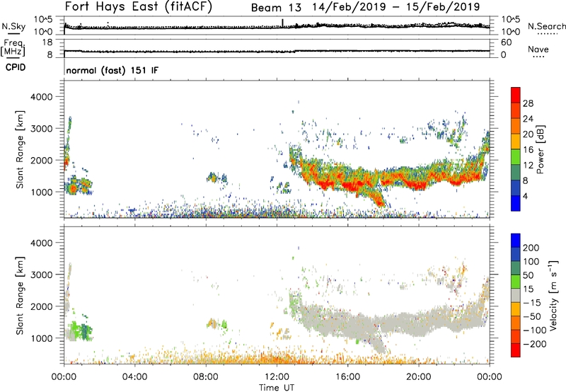Click the orange 20–24 dB Power colorbar segment
The height and width of the screenshot is (392, 566).
pos(516,126)
